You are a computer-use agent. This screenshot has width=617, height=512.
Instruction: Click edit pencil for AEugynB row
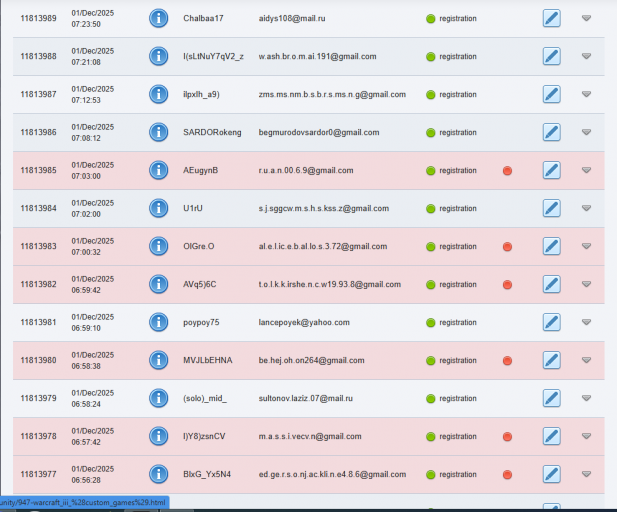point(552,170)
